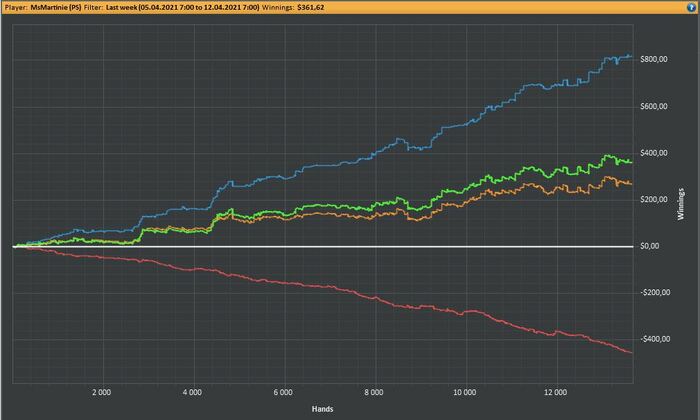Click the 2 000 hands tick label
The height and width of the screenshot is (420, 700).
pos(101,392)
